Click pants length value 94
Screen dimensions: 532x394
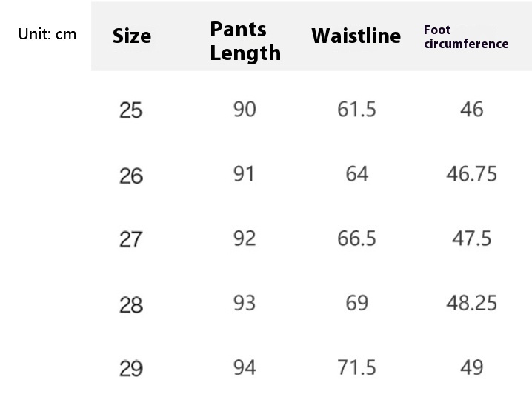click(x=245, y=367)
